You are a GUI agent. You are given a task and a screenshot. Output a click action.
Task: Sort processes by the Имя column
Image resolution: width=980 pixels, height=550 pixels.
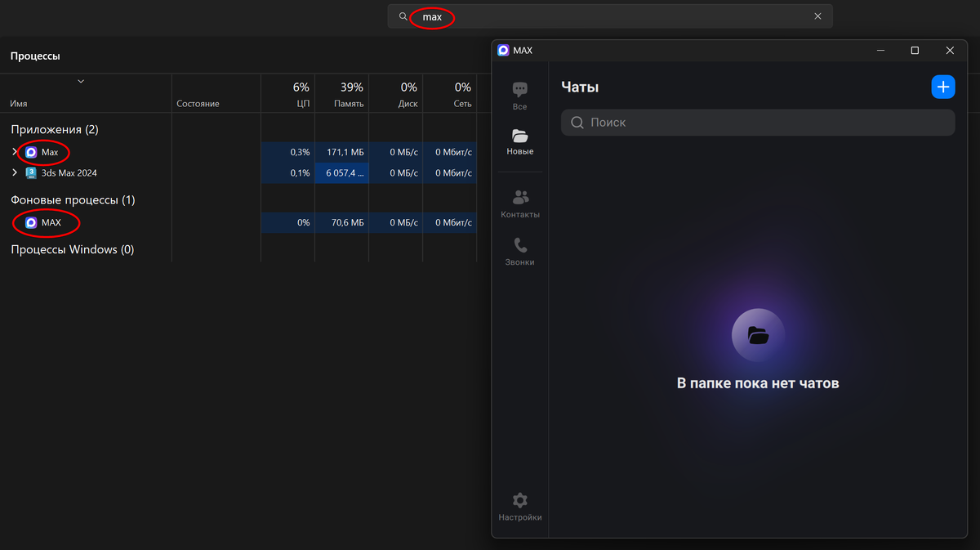coord(17,104)
